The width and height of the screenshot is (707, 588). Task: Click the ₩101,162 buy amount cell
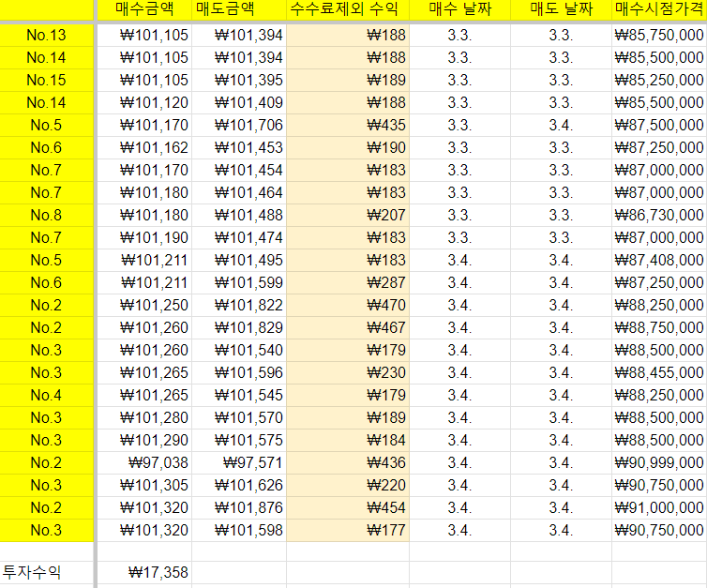[x=144, y=147]
